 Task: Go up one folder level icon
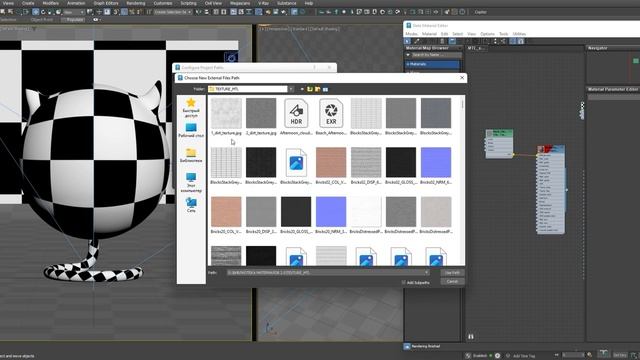(310, 89)
